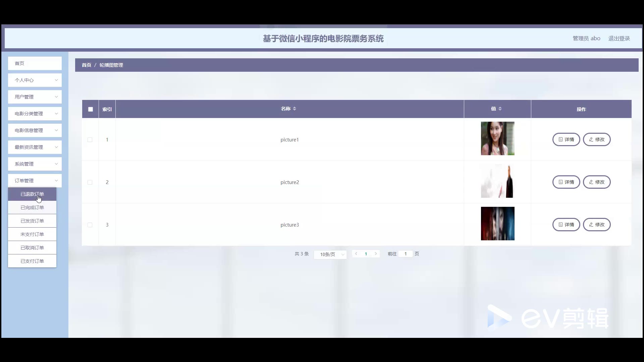Screen dimensions: 644x362
Task: Select 已完成订单 in the order submenu
Action: 32,207
